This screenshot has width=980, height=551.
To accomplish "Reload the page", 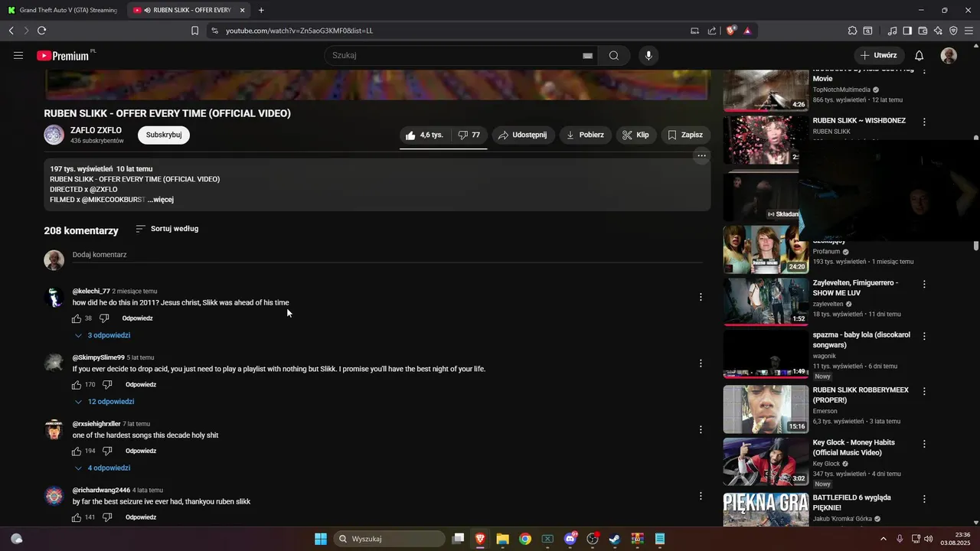I will [x=41, y=31].
